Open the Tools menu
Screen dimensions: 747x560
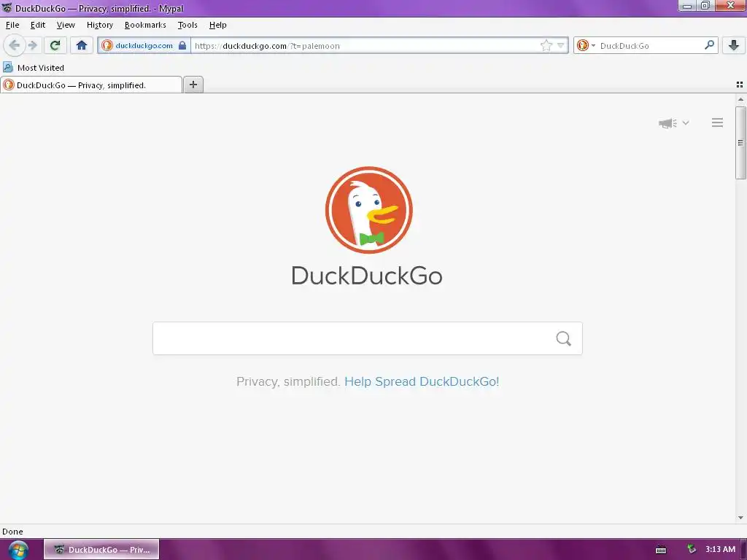tap(187, 25)
